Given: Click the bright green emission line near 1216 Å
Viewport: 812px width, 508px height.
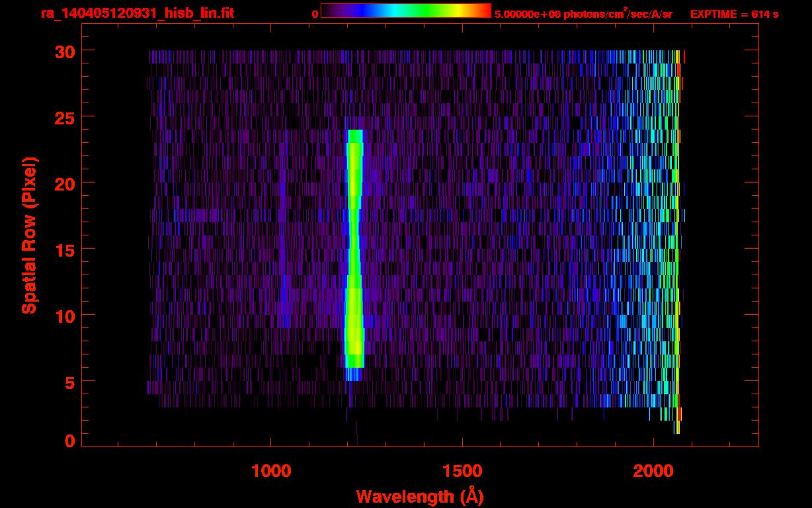Looking at the screenshot, I should click(x=354, y=255).
